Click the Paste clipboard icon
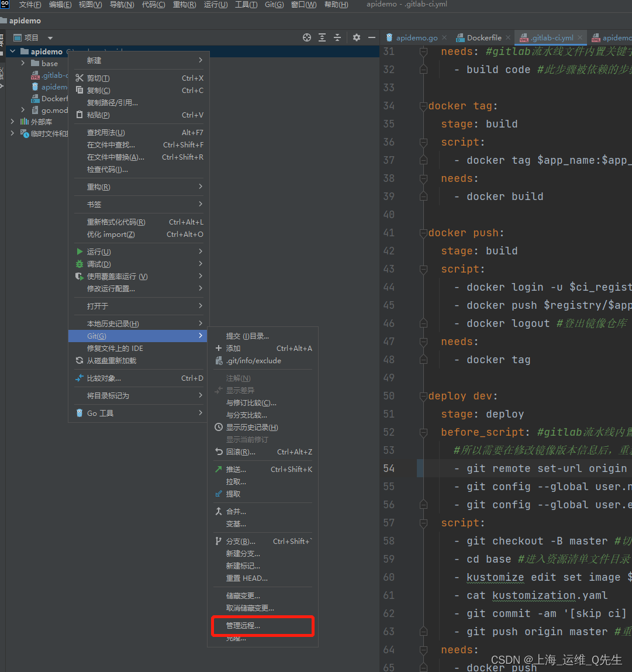632x672 pixels. coord(80,115)
